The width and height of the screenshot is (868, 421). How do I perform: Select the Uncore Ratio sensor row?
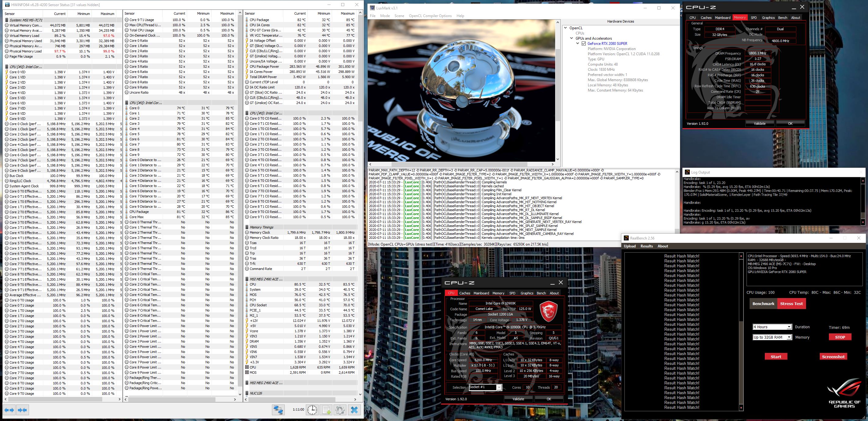click(180, 93)
